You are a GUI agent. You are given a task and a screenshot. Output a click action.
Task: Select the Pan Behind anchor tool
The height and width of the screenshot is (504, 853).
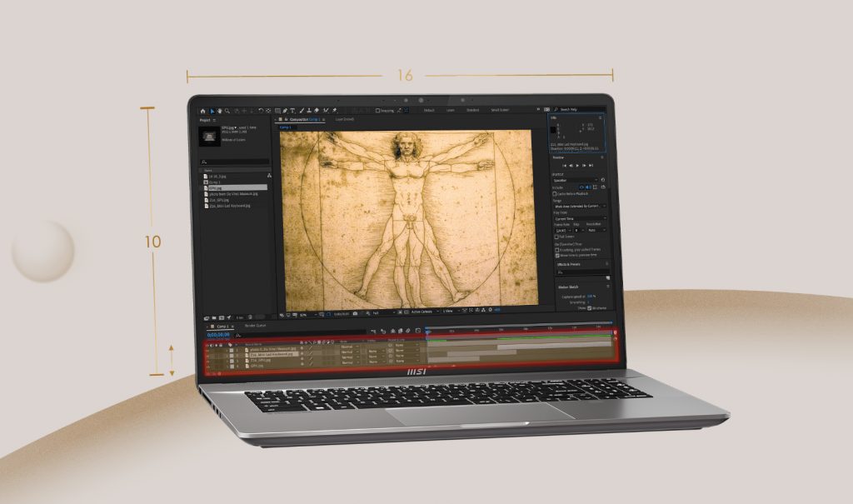pyautogui.click(x=268, y=111)
